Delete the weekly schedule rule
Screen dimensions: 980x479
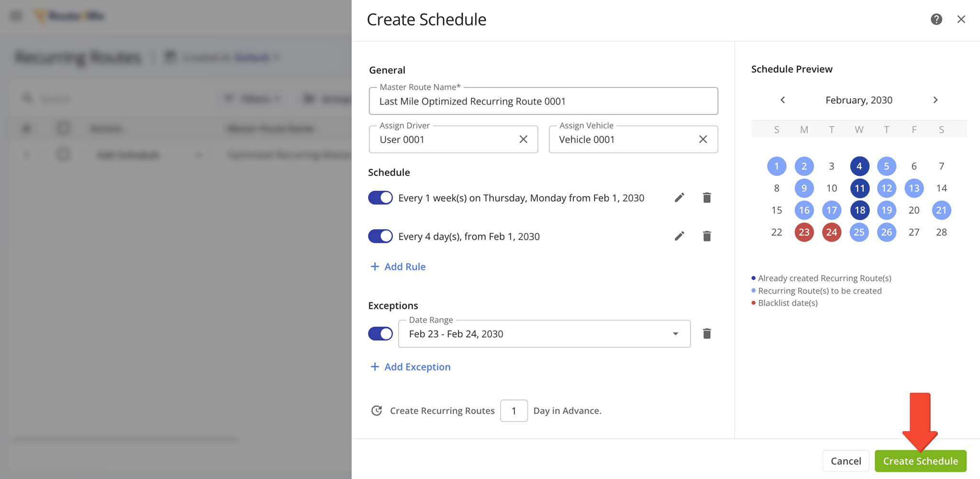pos(707,197)
